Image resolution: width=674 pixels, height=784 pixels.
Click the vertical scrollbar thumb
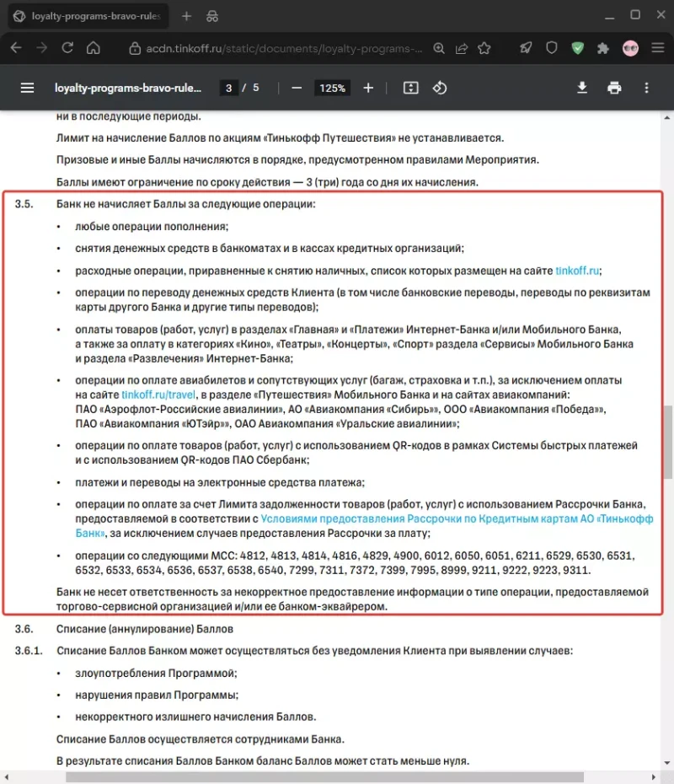(667, 442)
